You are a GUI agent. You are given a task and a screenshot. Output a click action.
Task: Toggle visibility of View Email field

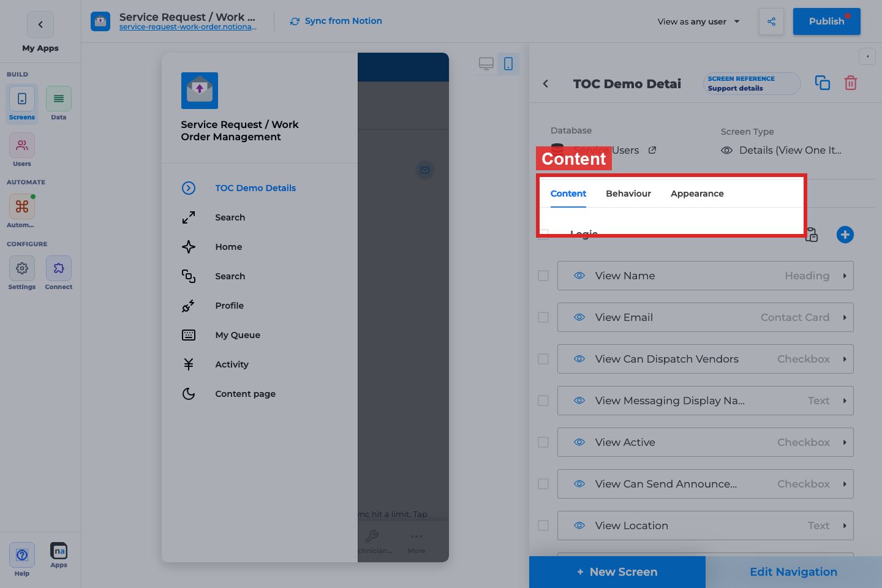[x=579, y=317]
